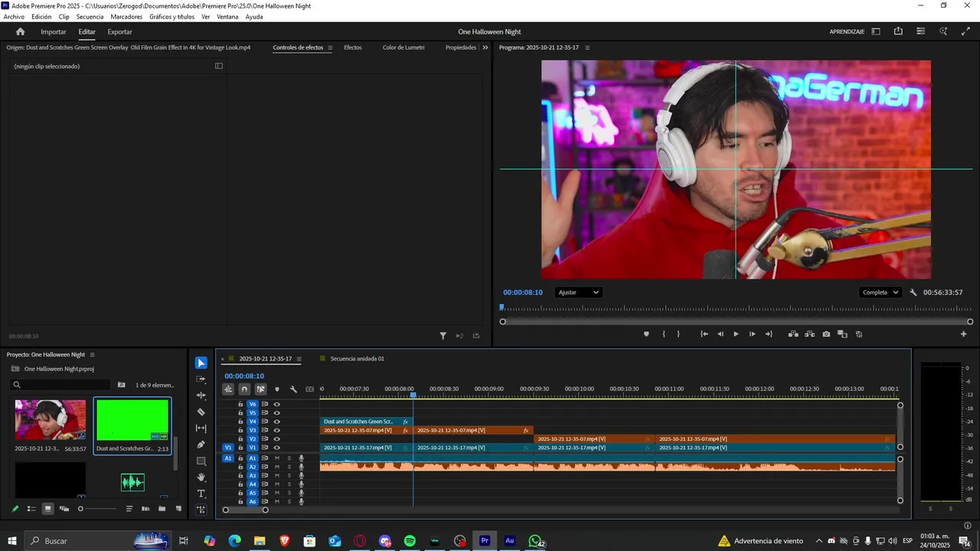980x551 pixels.
Task: Open Program Monitor panel menu
Action: [587, 47]
